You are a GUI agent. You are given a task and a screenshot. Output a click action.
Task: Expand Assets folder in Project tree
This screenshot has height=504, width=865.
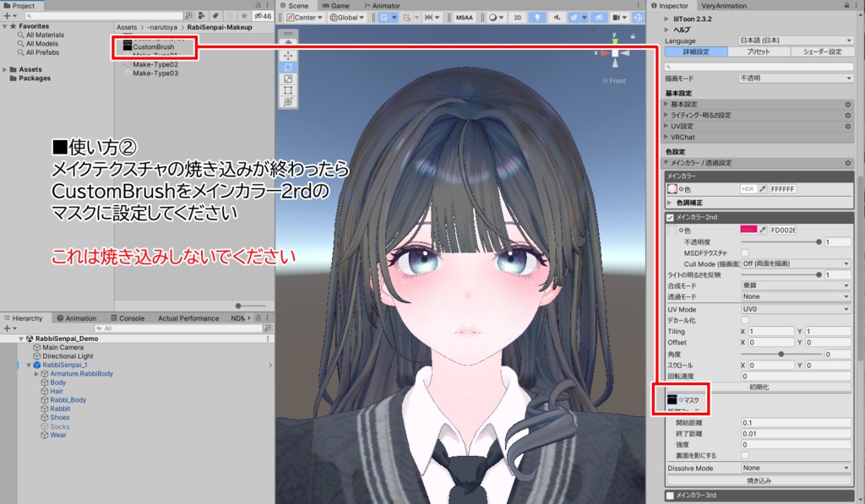pos(5,69)
